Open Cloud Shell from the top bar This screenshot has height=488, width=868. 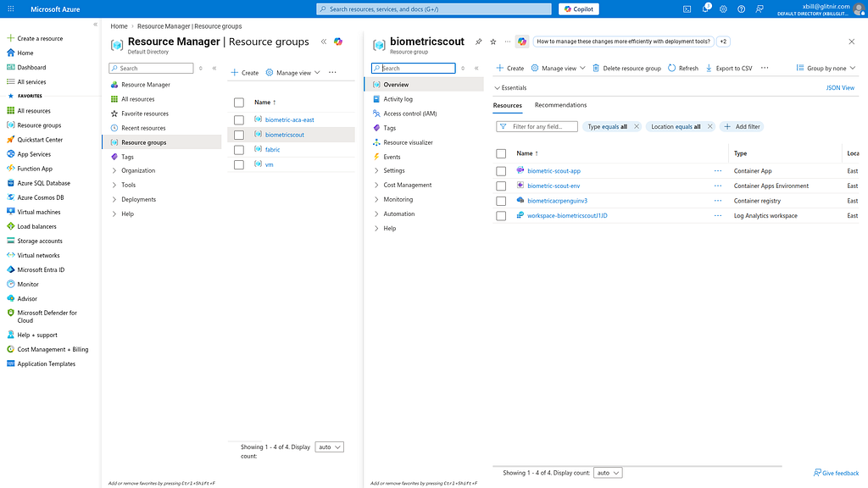687,8
